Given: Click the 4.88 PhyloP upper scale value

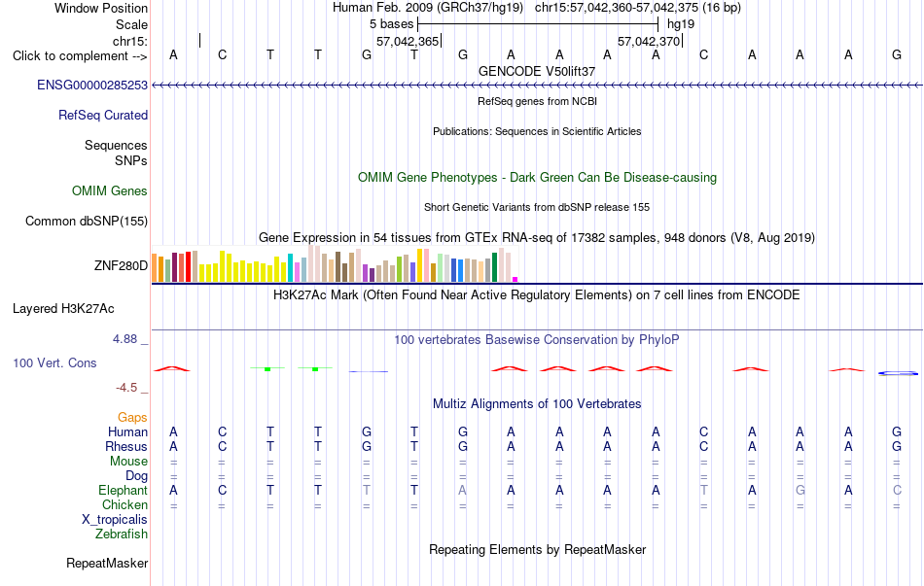Looking at the screenshot, I should point(124,339).
